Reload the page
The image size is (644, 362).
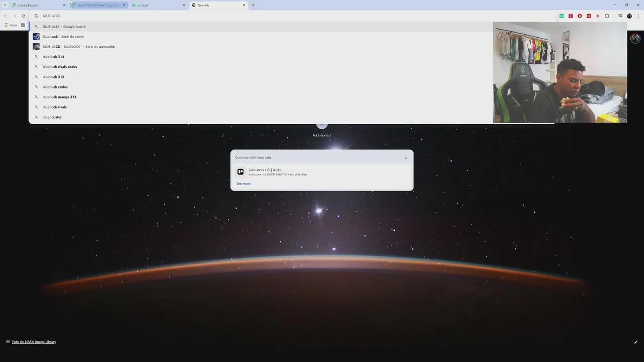tap(23, 16)
